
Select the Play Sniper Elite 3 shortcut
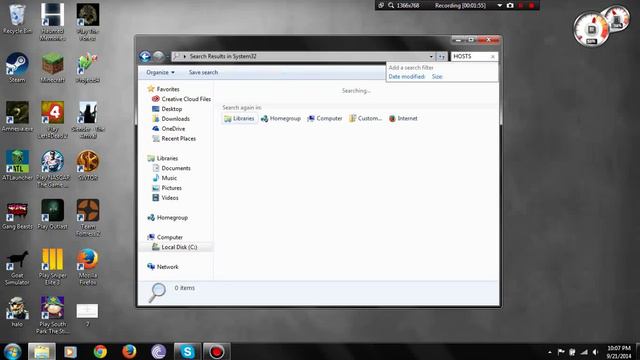pos(52,267)
